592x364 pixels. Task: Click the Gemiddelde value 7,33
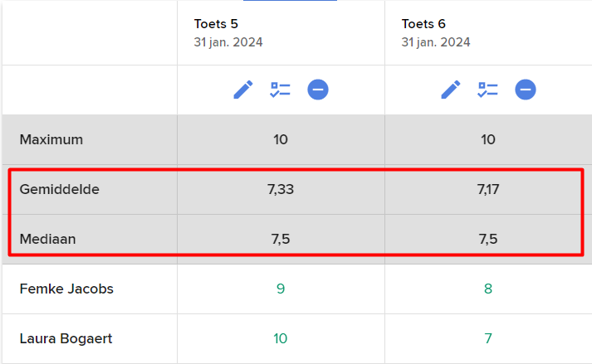(x=281, y=189)
